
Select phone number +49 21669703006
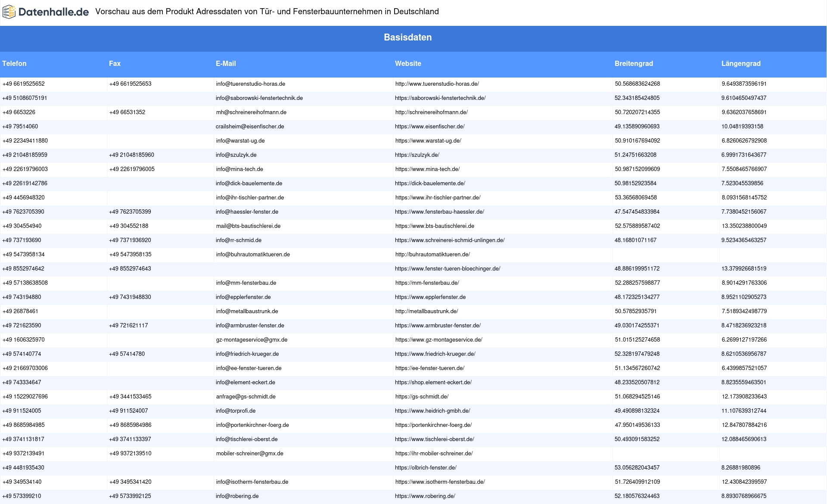[25, 368]
